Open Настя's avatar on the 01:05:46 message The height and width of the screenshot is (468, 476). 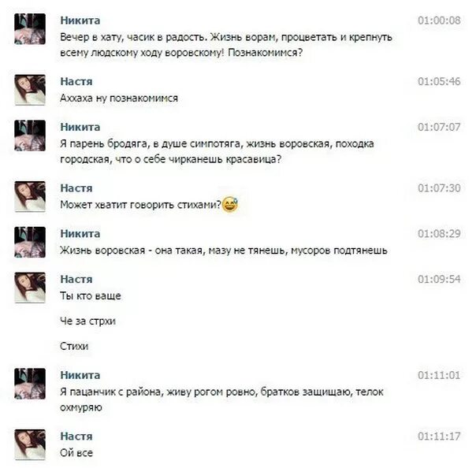30,90
